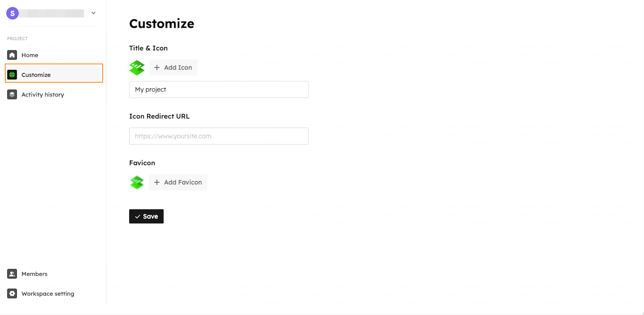Click the Activity history layers icon
The width and height of the screenshot is (644, 315).
(12, 94)
